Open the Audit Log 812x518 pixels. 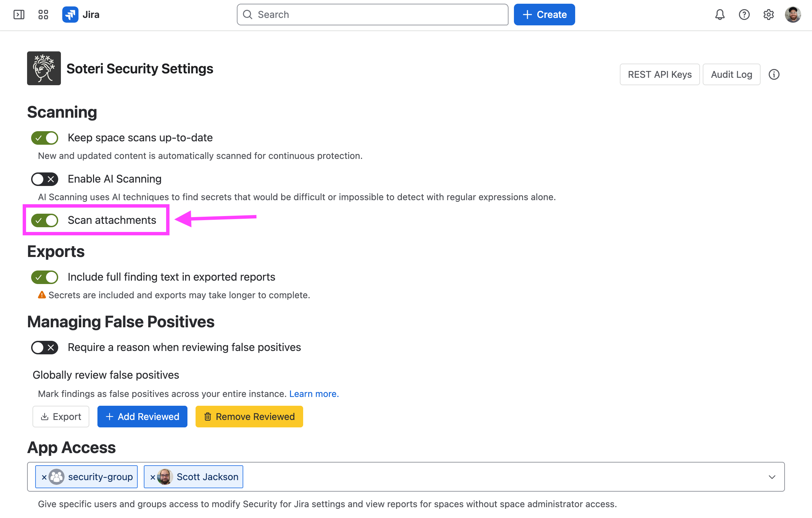(731, 74)
